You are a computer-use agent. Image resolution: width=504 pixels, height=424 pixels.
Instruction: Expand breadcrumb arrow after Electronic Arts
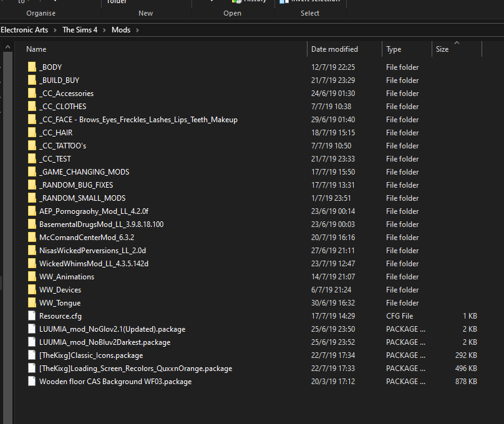click(55, 30)
